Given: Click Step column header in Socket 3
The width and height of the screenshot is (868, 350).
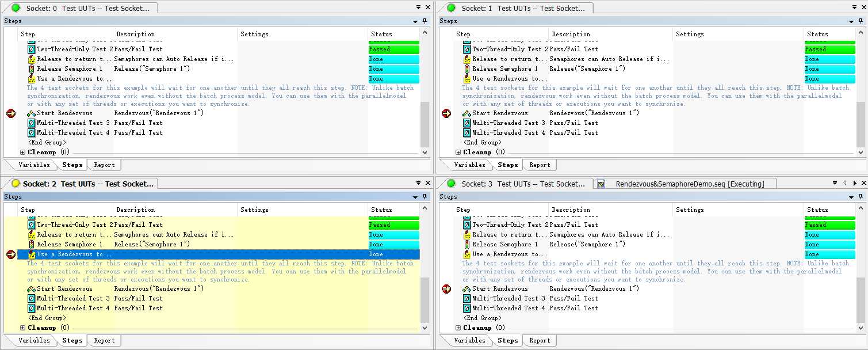Looking at the screenshot, I should click(501, 210).
